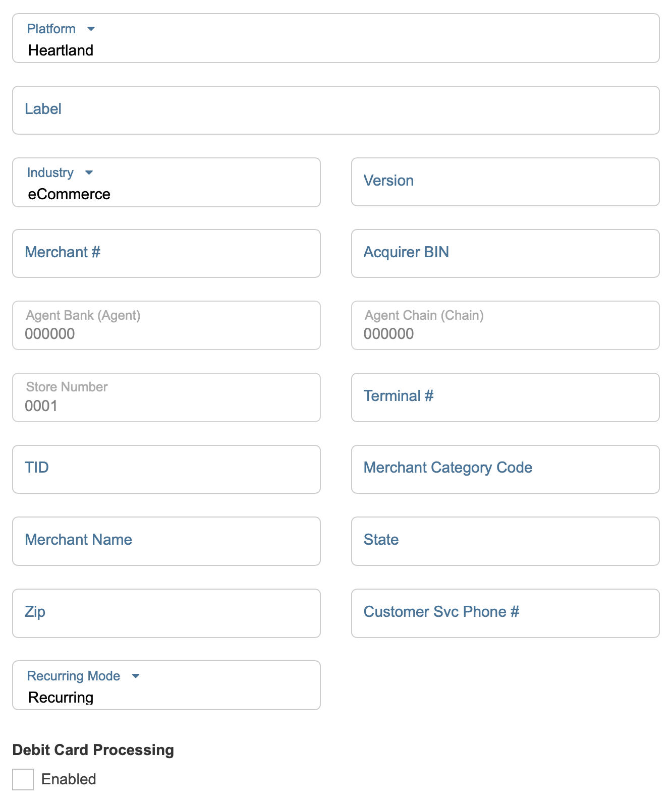This screenshot has width=672, height=806.
Task: Click the Industry dropdown arrow icon
Action: click(89, 173)
